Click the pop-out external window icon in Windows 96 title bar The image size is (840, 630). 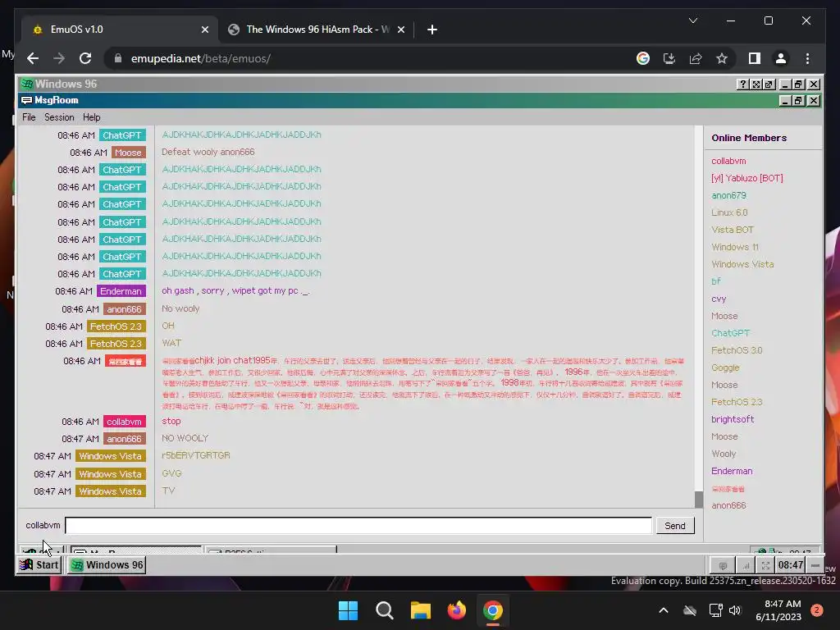click(x=769, y=84)
